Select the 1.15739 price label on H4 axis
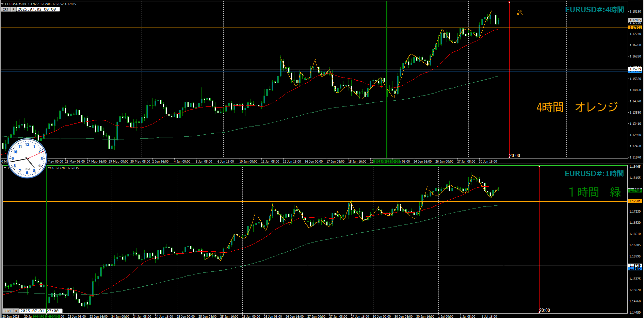Screen dimensions: 644x318 [635, 69]
